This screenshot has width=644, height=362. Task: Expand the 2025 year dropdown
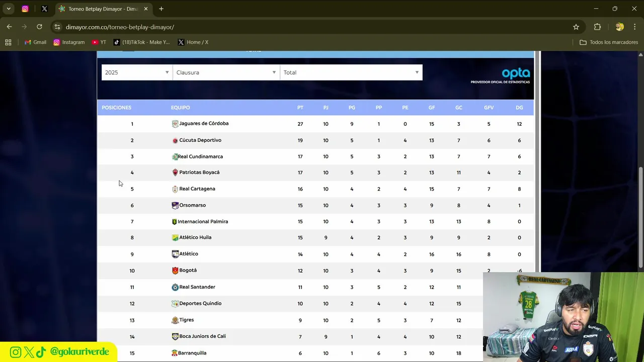click(x=136, y=72)
